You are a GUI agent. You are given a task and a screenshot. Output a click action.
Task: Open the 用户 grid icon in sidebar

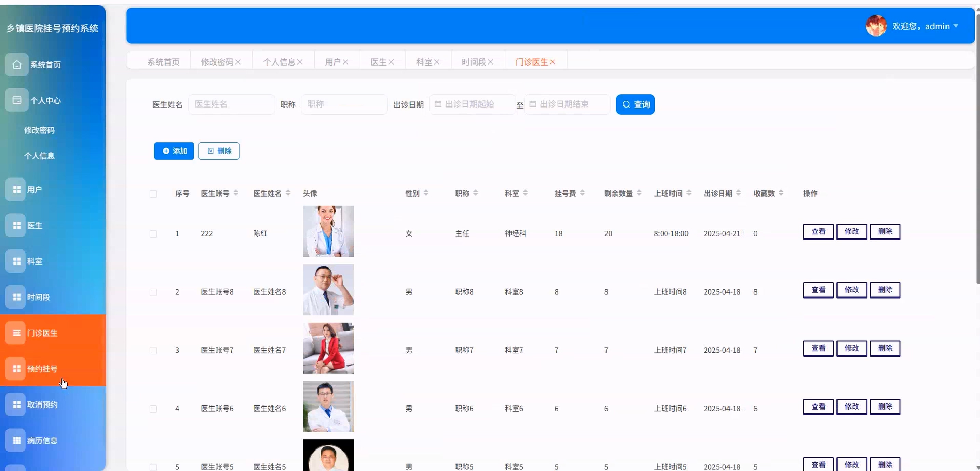coord(16,189)
